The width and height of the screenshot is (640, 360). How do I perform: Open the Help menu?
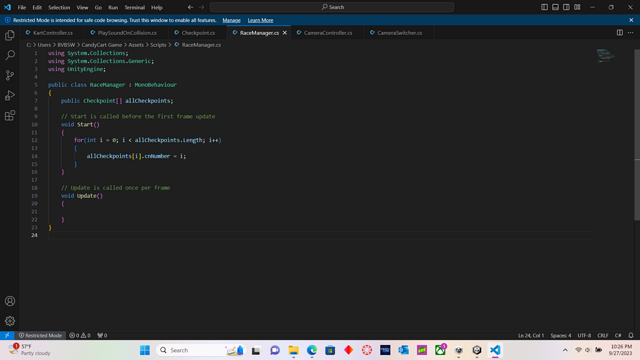tap(157, 7)
